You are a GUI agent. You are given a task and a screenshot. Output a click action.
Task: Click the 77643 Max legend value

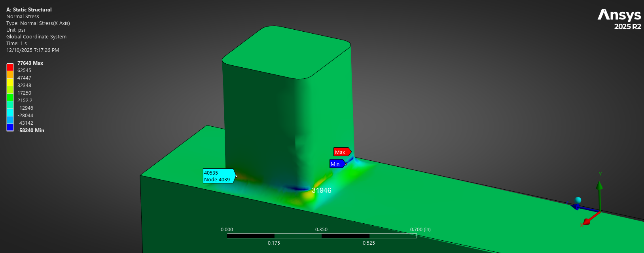(30, 63)
